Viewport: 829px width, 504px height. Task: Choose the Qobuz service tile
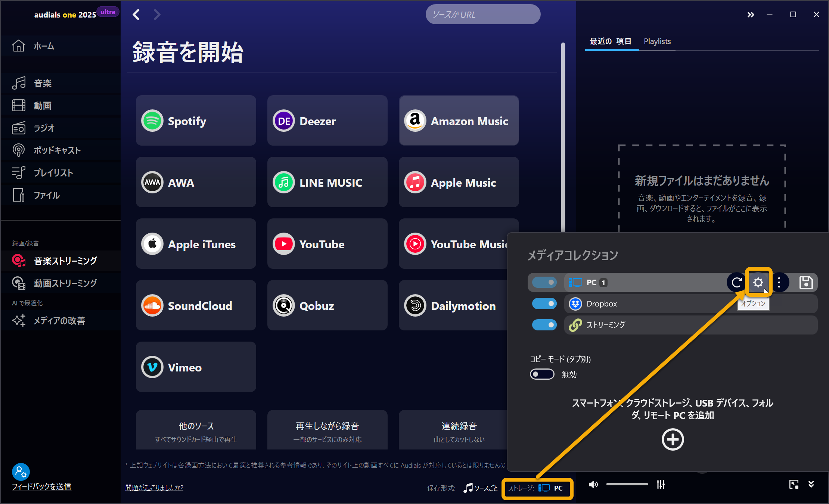point(327,305)
